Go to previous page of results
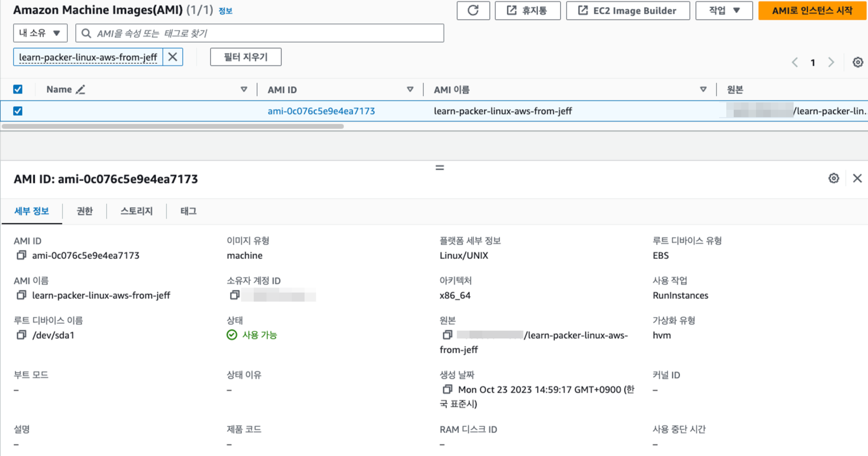Viewport: 868px width, 456px height. pyautogui.click(x=795, y=62)
